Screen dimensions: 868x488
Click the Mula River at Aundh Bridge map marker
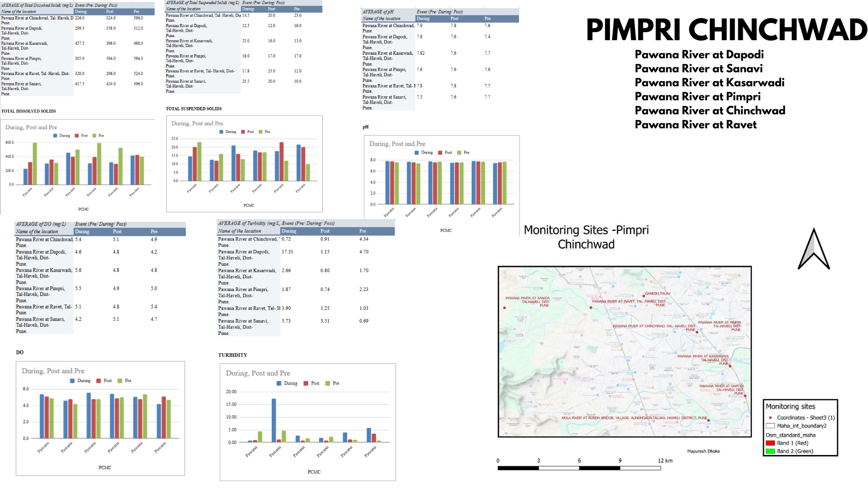[708, 421]
